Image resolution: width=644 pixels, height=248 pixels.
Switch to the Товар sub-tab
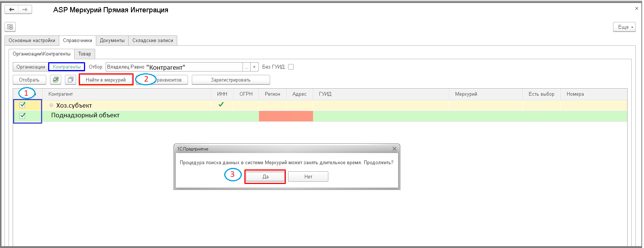click(85, 54)
